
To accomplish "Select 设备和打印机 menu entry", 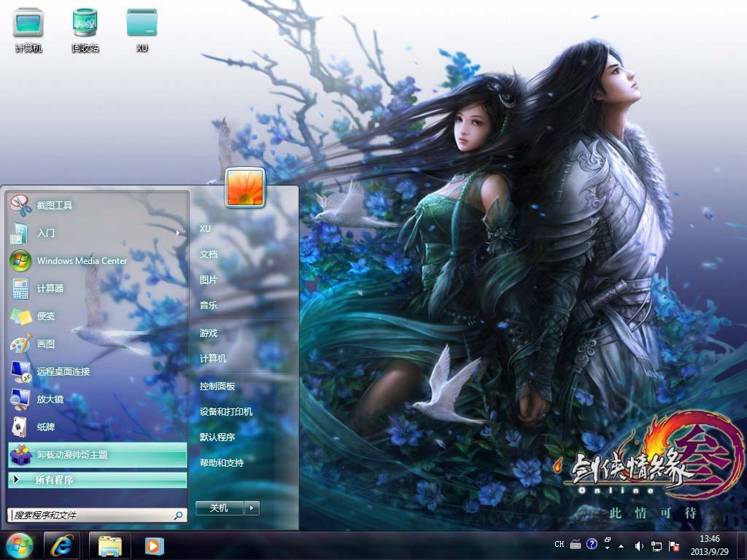I will click(226, 412).
